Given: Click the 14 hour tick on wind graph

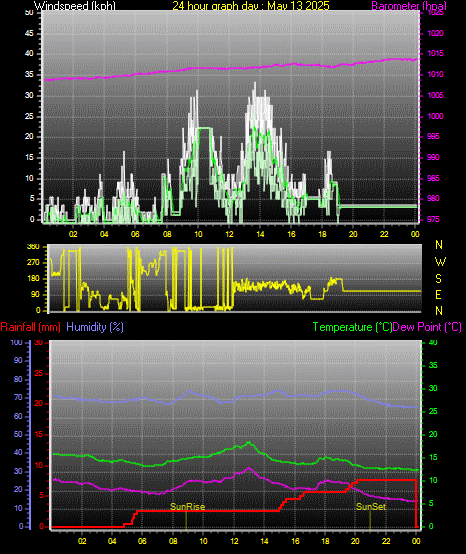Looking at the screenshot, I should coord(260,234).
